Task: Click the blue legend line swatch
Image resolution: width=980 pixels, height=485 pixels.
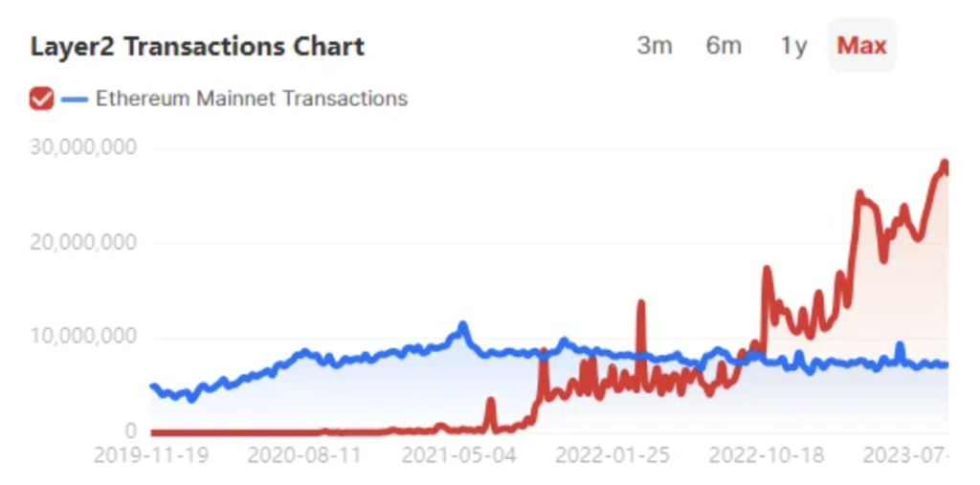Action: pyautogui.click(x=75, y=99)
